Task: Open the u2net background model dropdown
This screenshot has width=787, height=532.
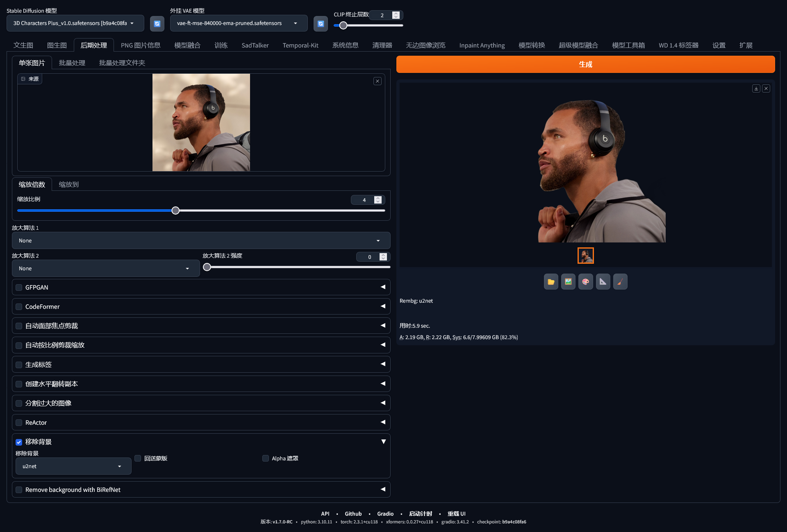Action: click(x=73, y=466)
